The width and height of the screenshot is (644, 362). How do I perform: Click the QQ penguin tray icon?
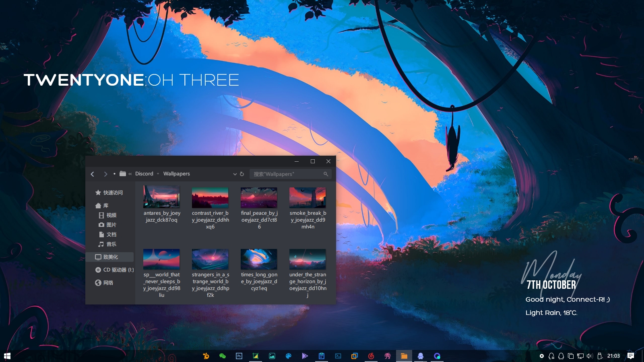tap(561, 356)
